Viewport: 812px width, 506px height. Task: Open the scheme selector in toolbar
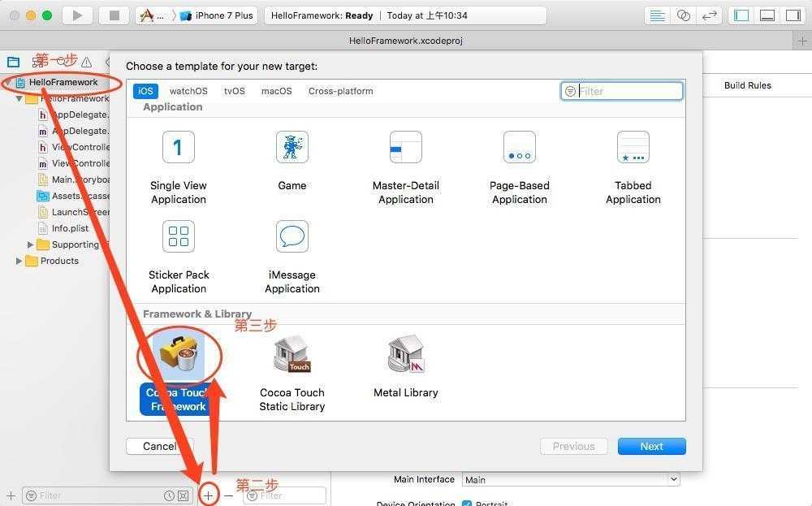click(153, 15)
